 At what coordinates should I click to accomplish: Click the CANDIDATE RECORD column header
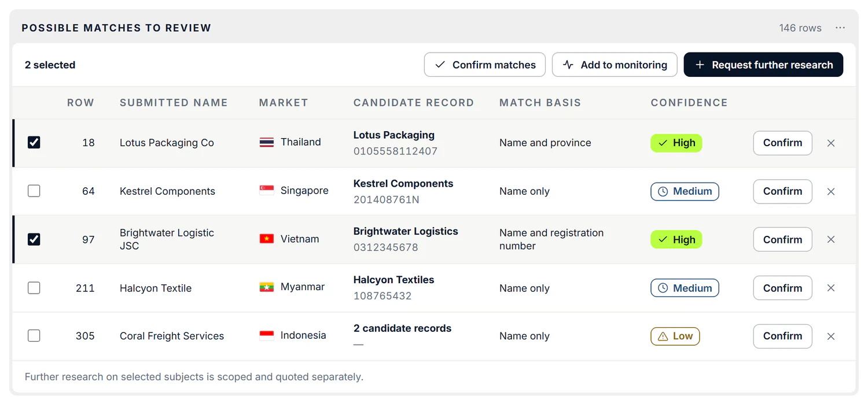(414, 103)
